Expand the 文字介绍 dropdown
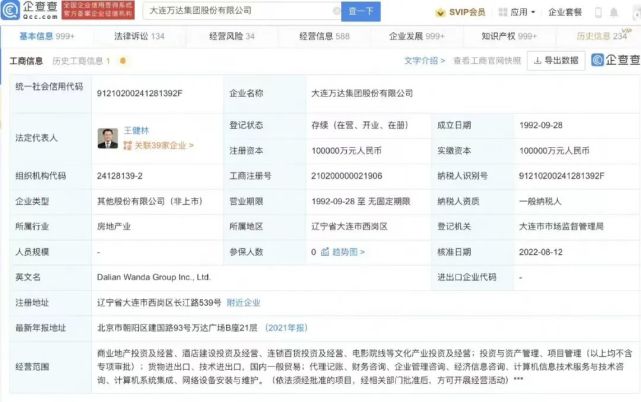This screenshot has height=402, width=641. point(425,60)
